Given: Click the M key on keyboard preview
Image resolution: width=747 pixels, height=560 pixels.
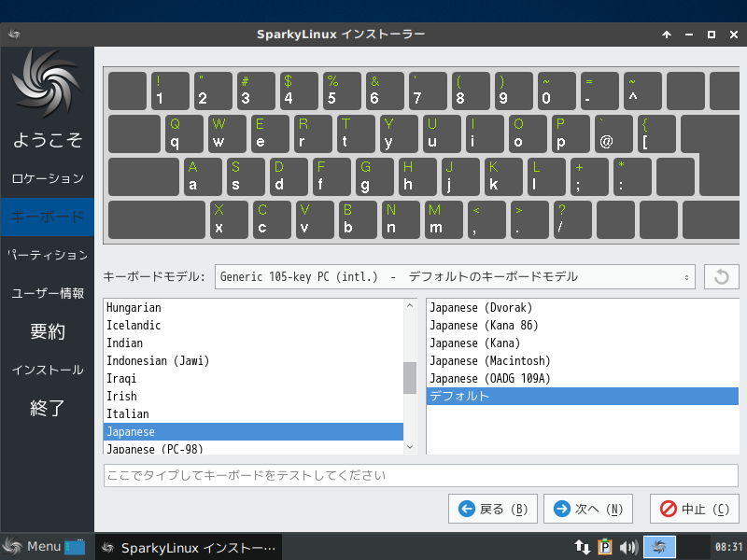Looking at the screenshot, I should (x=444, y=219).
